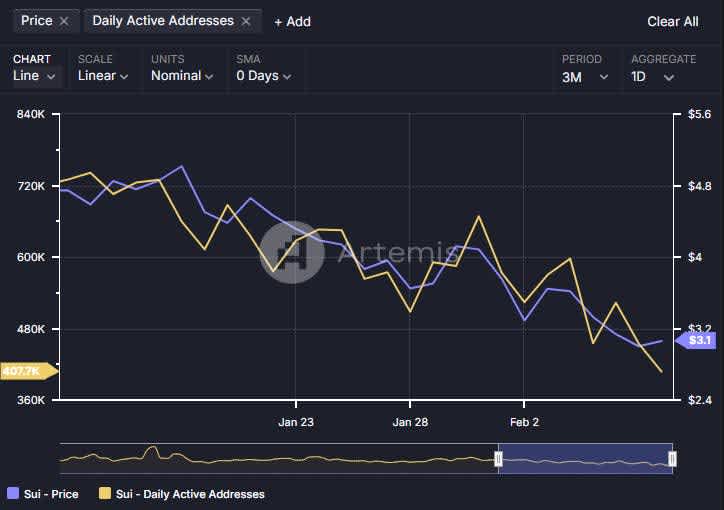Open the Units Nominal dropdown
This screenshot has width=724, height=510.
coord(182,76)
